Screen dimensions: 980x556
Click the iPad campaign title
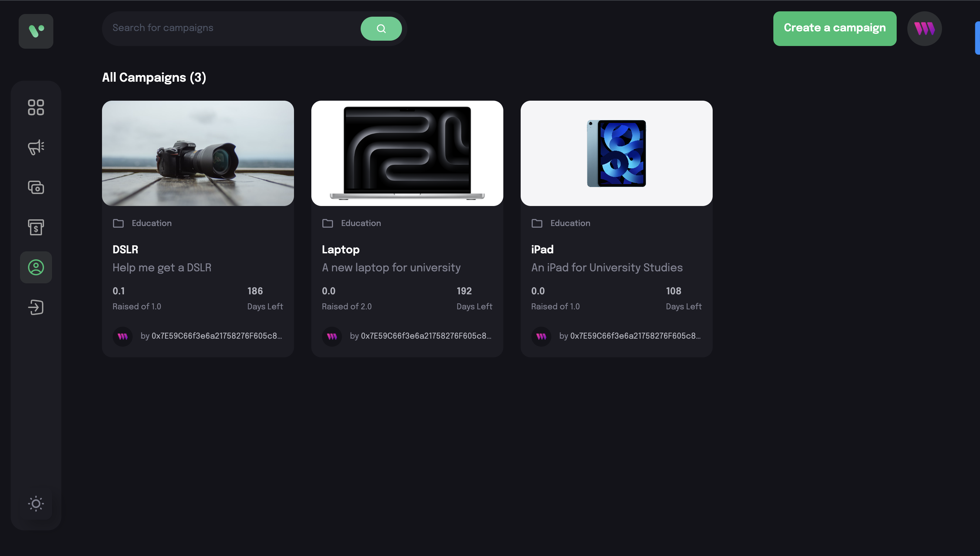click(x=542, y=249)
